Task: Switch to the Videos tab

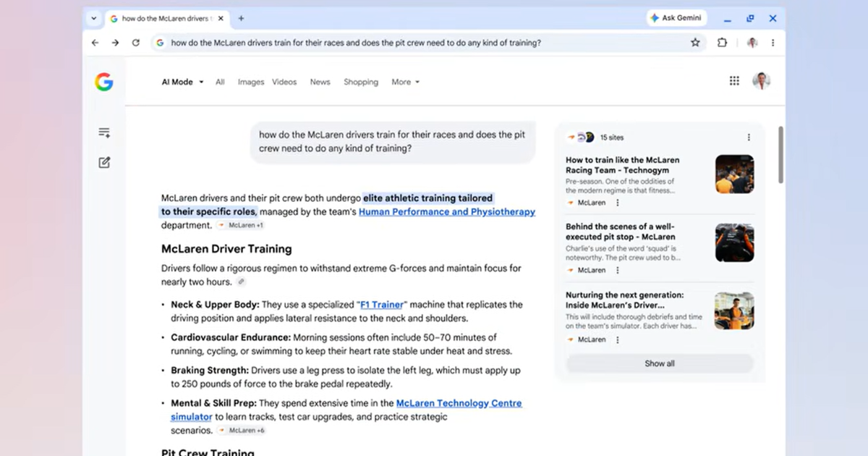Action: coord(284,82)
